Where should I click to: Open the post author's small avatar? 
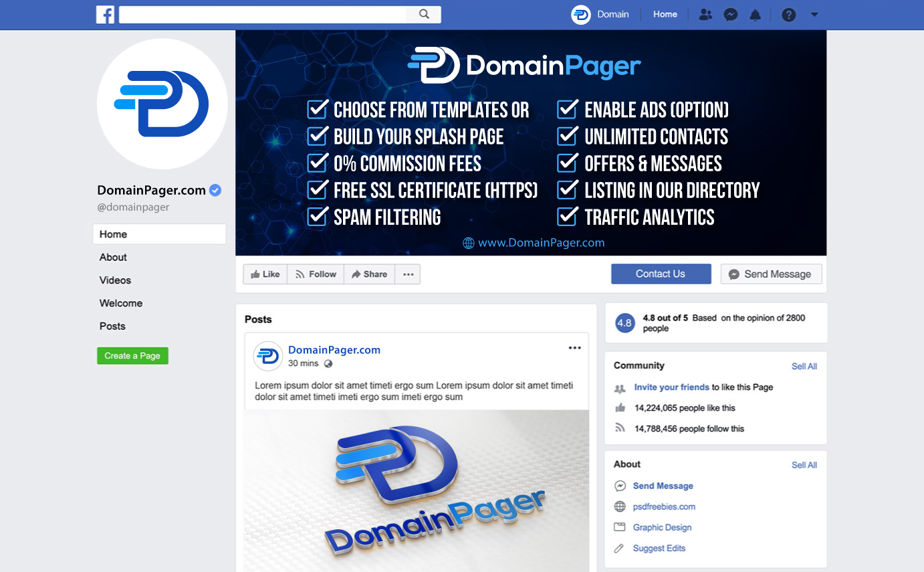[268, 356]
